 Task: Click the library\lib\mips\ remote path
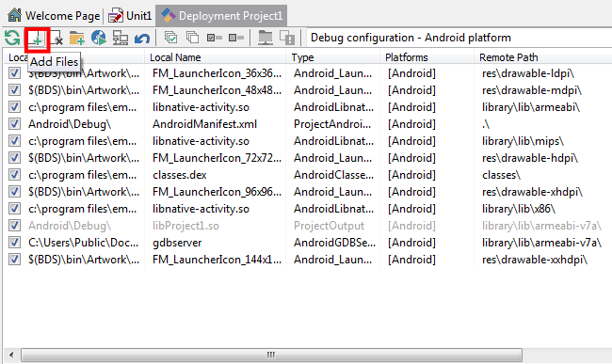pyautogui.click(x=523, y=141)
